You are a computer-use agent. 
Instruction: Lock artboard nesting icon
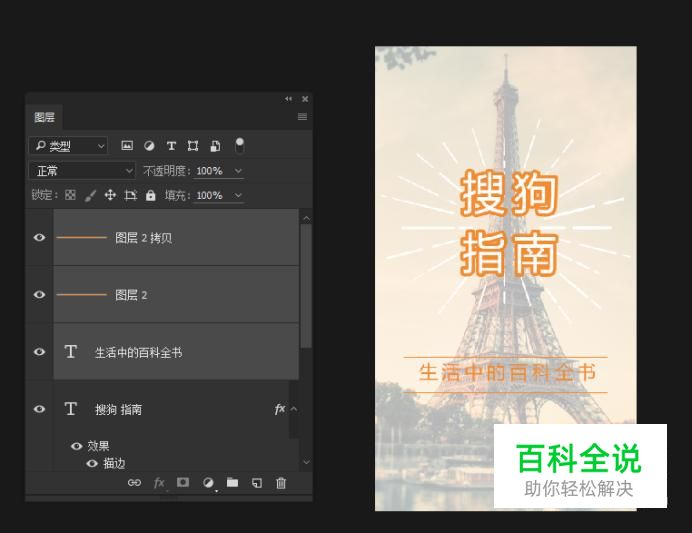coord(130,195)
